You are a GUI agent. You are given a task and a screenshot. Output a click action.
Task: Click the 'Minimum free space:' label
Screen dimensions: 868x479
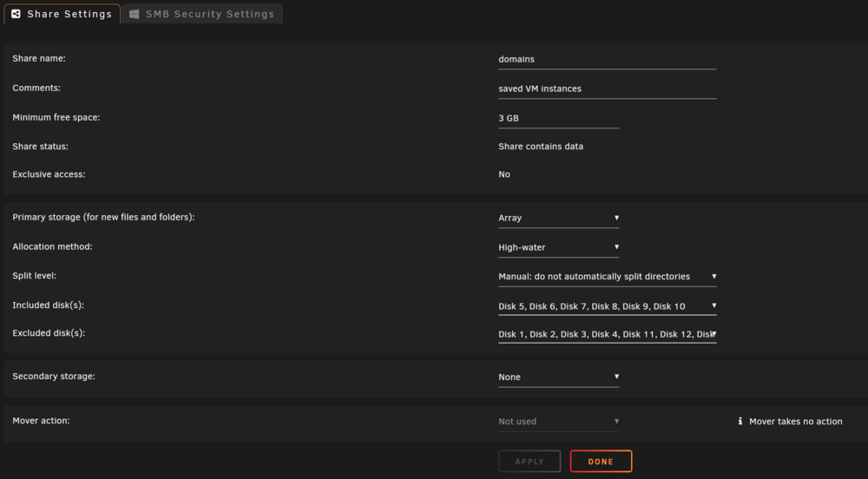coord(56,117)
